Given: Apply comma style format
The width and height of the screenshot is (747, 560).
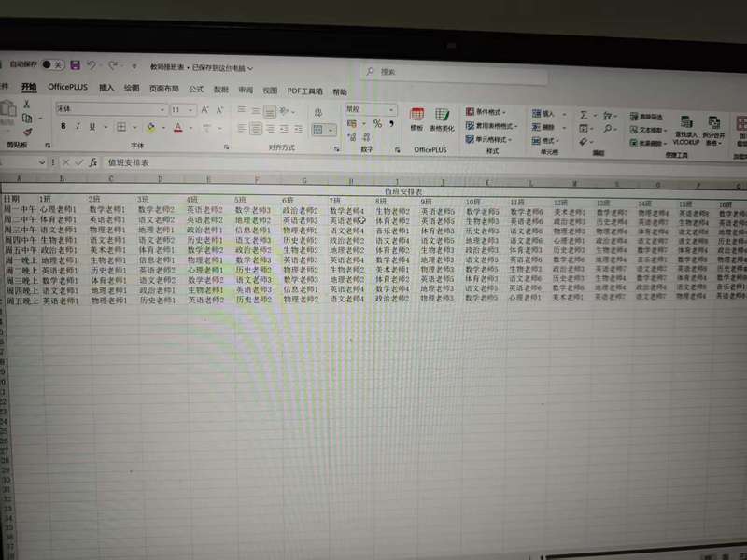Looking at the screenshot, I should (391, 124).
